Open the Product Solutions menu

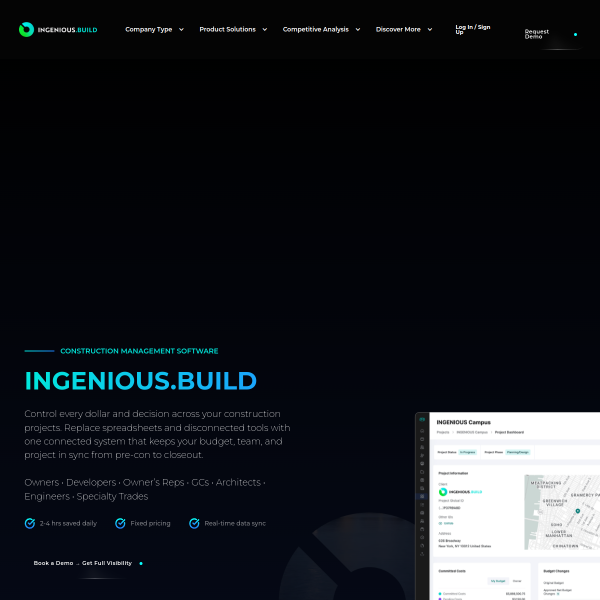pos(227,29)
